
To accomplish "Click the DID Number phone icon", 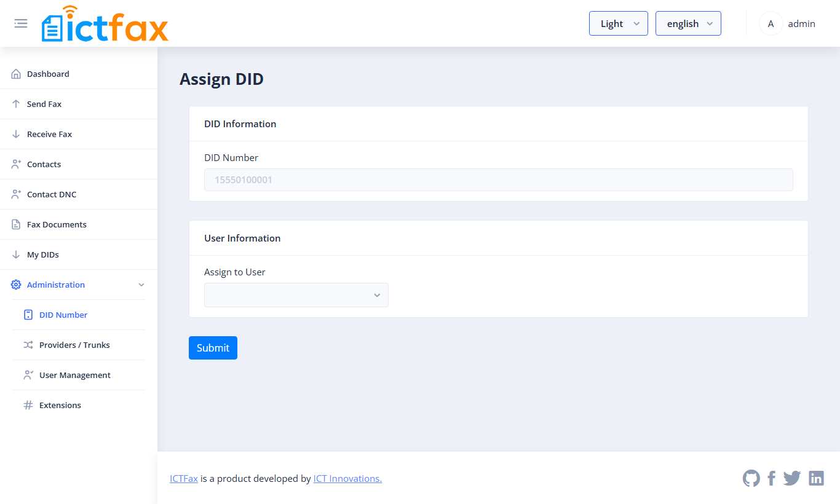I will point(28,315).
